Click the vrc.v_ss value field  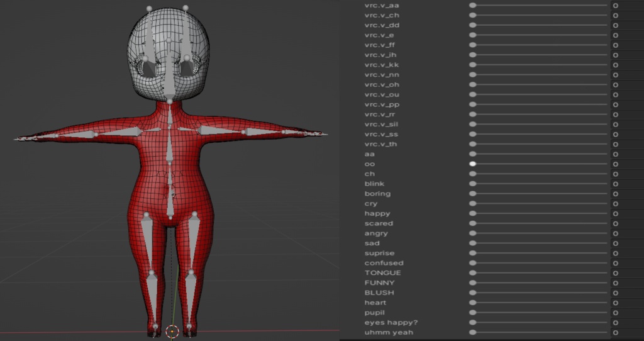point(627,135)
